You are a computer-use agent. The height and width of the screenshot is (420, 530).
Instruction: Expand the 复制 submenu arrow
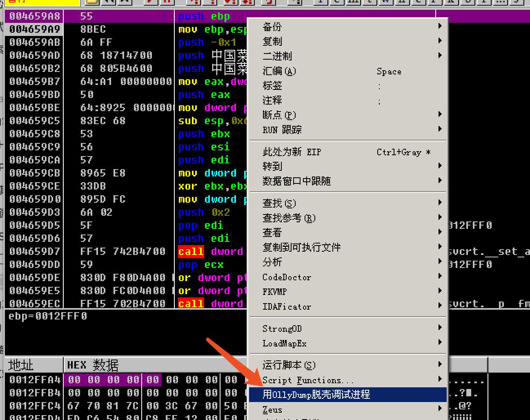[x=440, y=41]
